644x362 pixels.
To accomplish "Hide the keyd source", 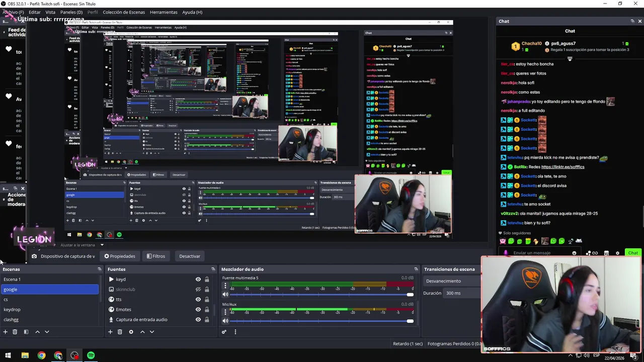I will (198, 279).
